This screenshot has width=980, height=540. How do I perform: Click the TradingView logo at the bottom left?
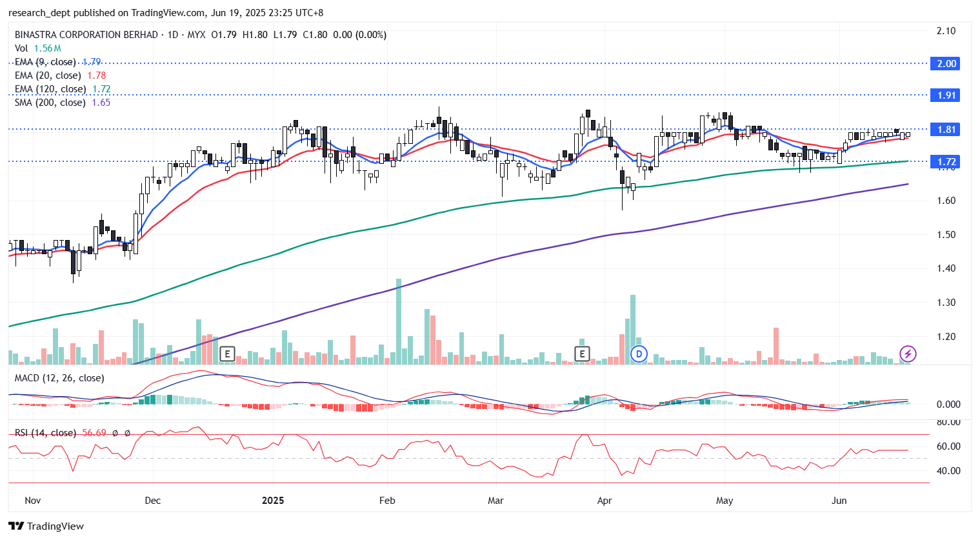tap(46, 526)
